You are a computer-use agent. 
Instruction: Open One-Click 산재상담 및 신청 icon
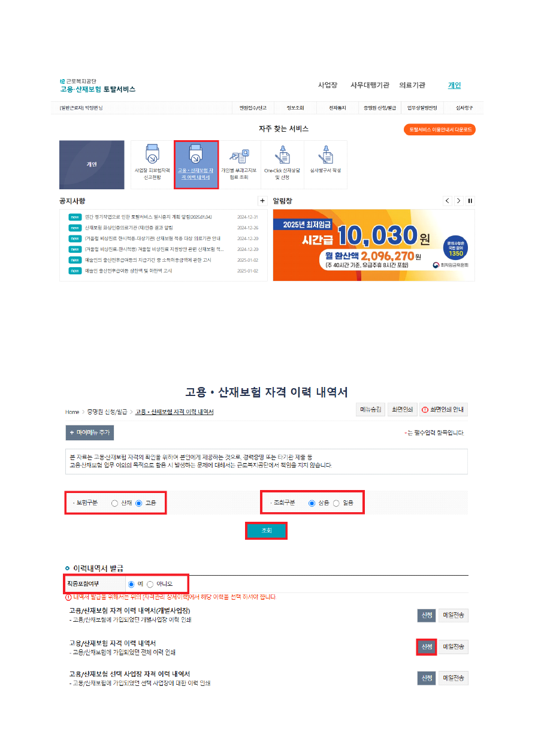[282, 165]
